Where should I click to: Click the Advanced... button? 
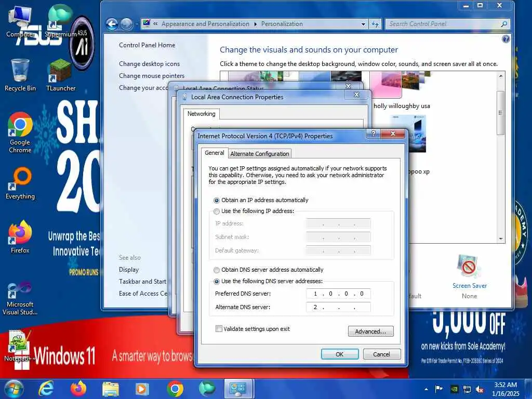[370, 331]
